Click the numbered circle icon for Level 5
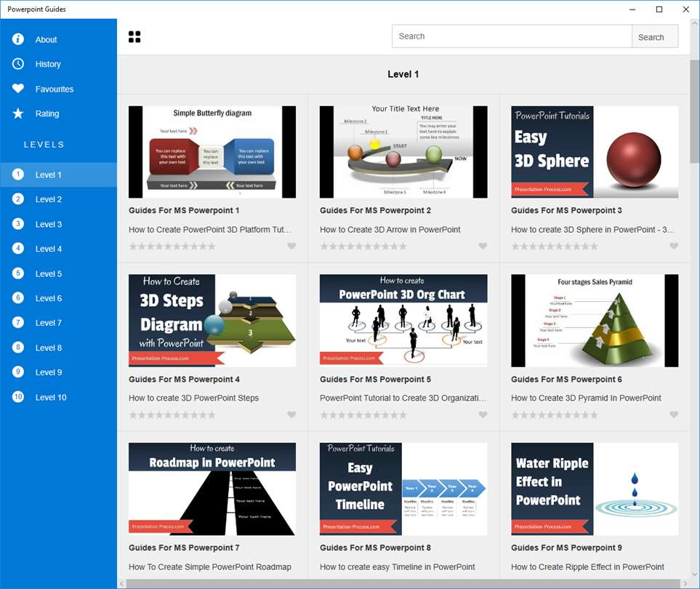Viewport: 700px width, 589px height. pyautogui.click(x=18, y=273)
